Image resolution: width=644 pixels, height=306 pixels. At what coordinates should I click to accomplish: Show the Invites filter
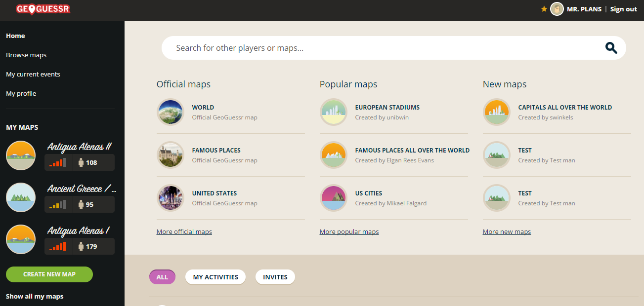point(275,277)
